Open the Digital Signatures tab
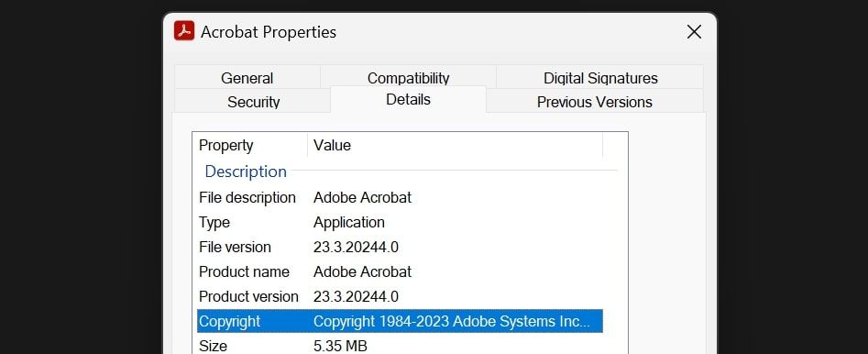868x354 pixels. click(600, 78)
